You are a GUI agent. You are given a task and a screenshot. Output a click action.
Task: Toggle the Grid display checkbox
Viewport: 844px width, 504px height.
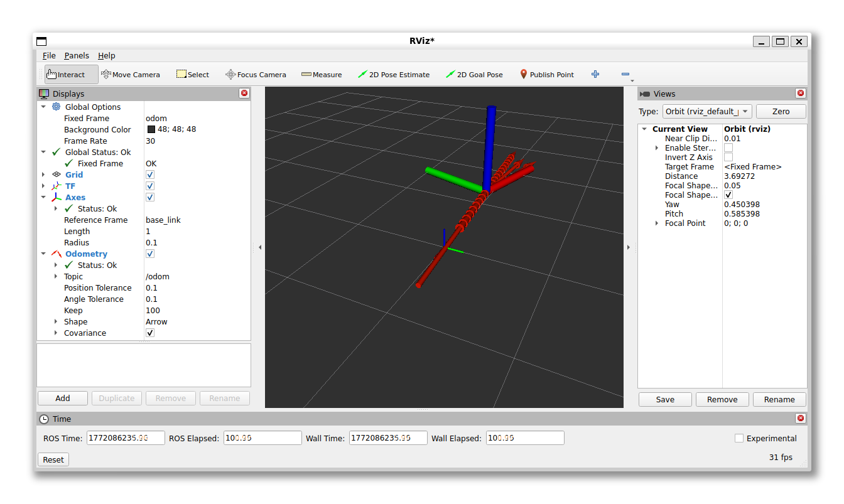[x=150, y=175]
